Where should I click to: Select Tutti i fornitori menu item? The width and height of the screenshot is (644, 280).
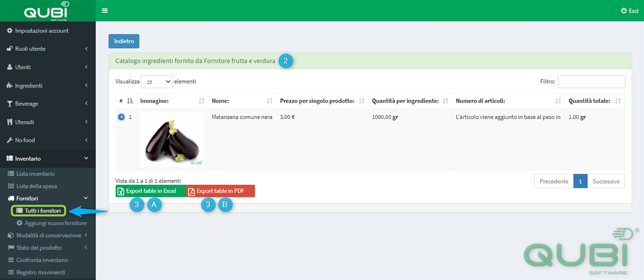click(39, 211)
